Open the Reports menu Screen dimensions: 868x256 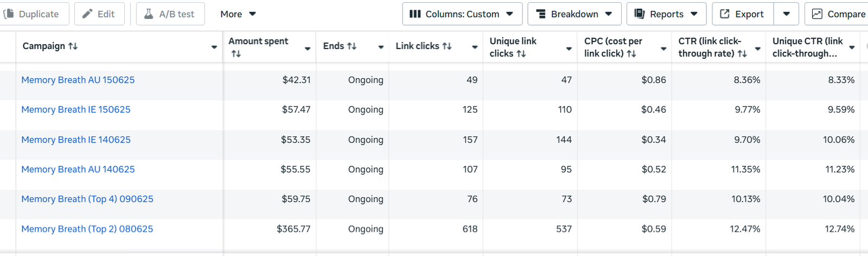pyautogui.click(x=666, y=14)
